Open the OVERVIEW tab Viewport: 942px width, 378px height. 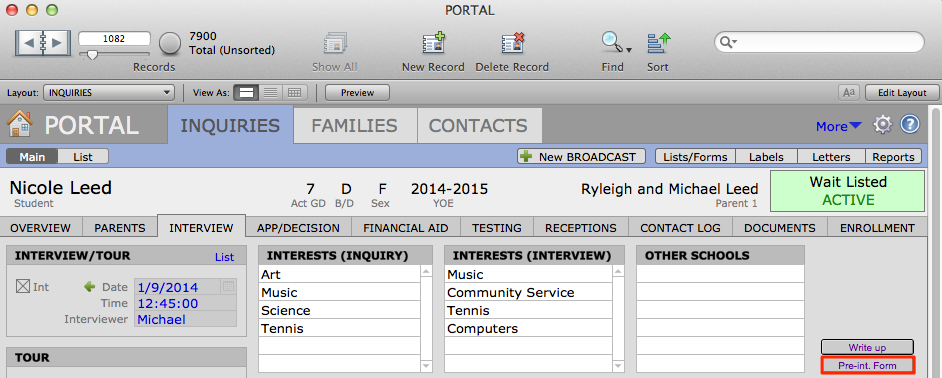[40, 228]
